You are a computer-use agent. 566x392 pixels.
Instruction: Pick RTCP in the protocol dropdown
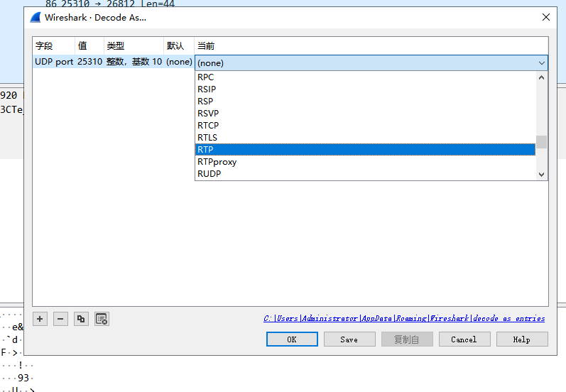pos(365,126)
